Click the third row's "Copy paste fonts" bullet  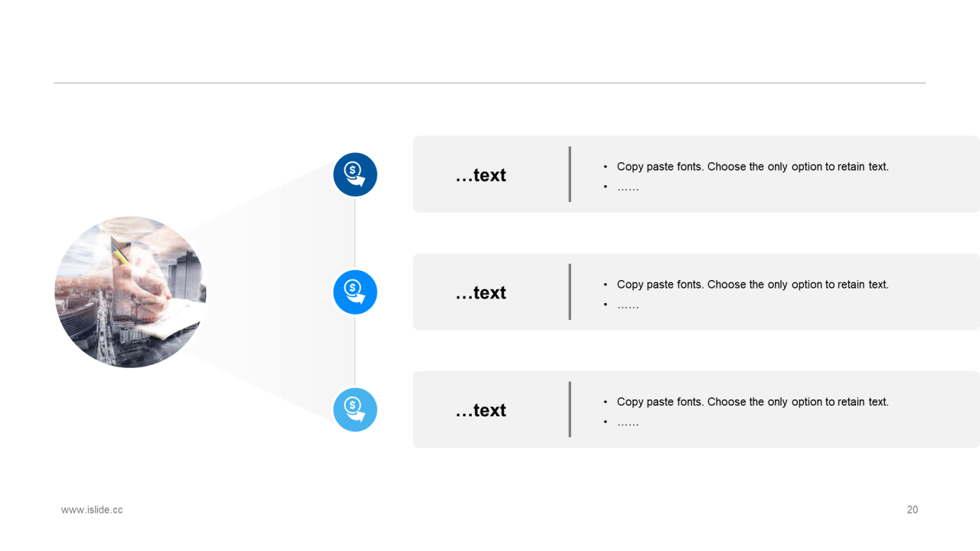752,402
